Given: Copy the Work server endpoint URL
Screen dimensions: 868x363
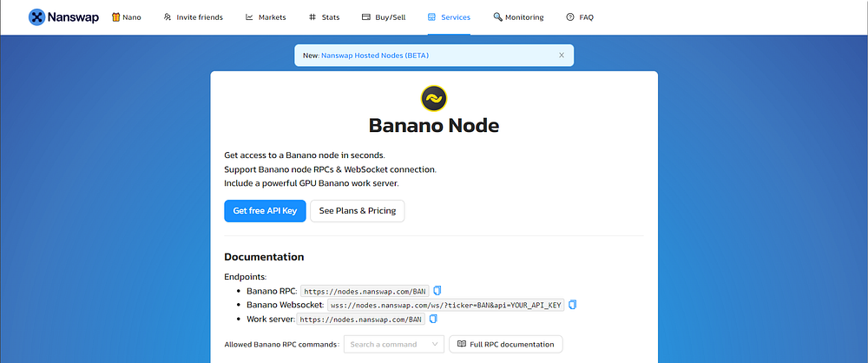Looking at the screenshot, I should pos(433,319).
